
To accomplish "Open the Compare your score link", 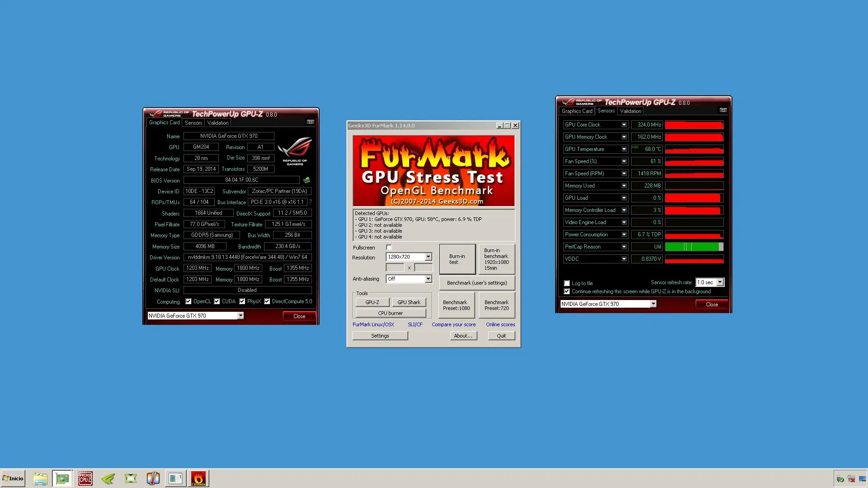I will click(x=453, y=324).
